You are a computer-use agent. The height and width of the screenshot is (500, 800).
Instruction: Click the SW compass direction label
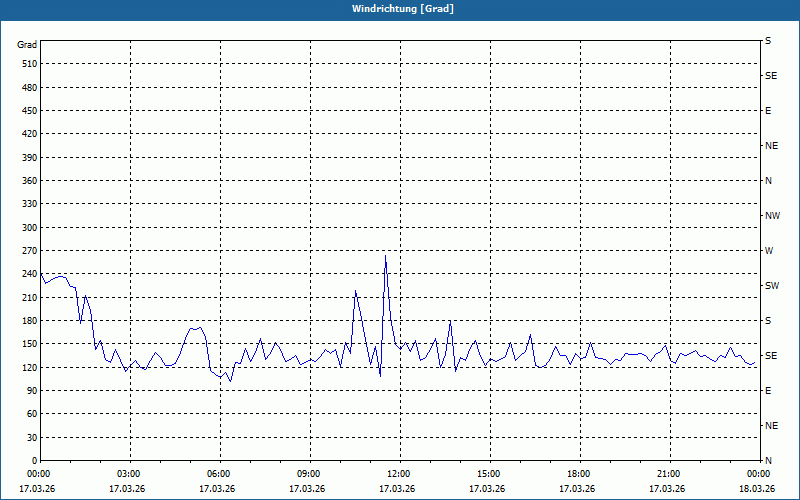(771, 286)
